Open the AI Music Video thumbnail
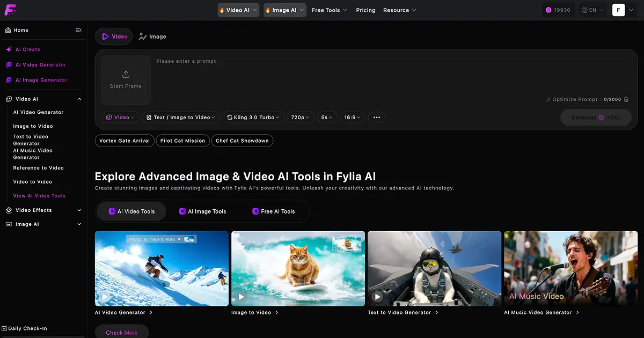The width and height of the screenshot is (644, 338). (x=571, y=269)
